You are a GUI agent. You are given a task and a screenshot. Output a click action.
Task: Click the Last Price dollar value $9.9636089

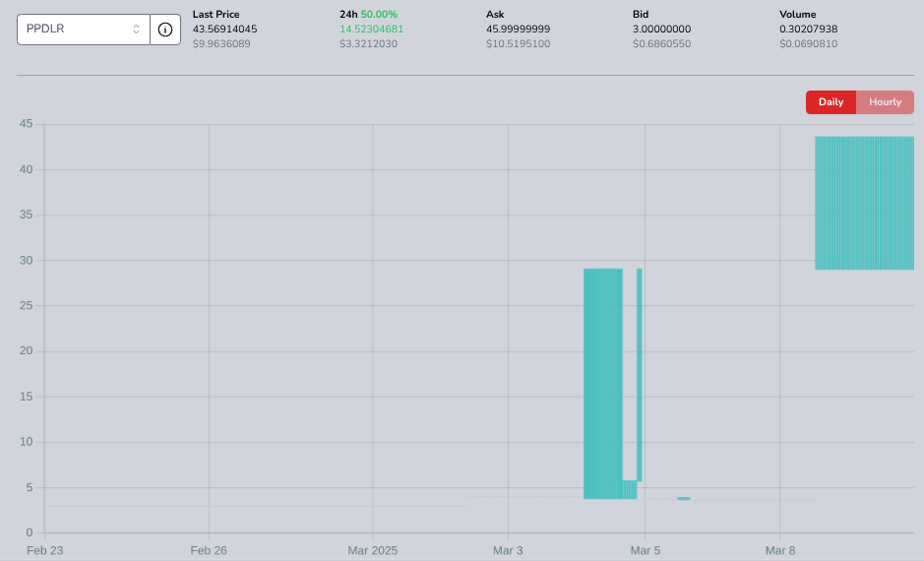(x=221, y=43)
